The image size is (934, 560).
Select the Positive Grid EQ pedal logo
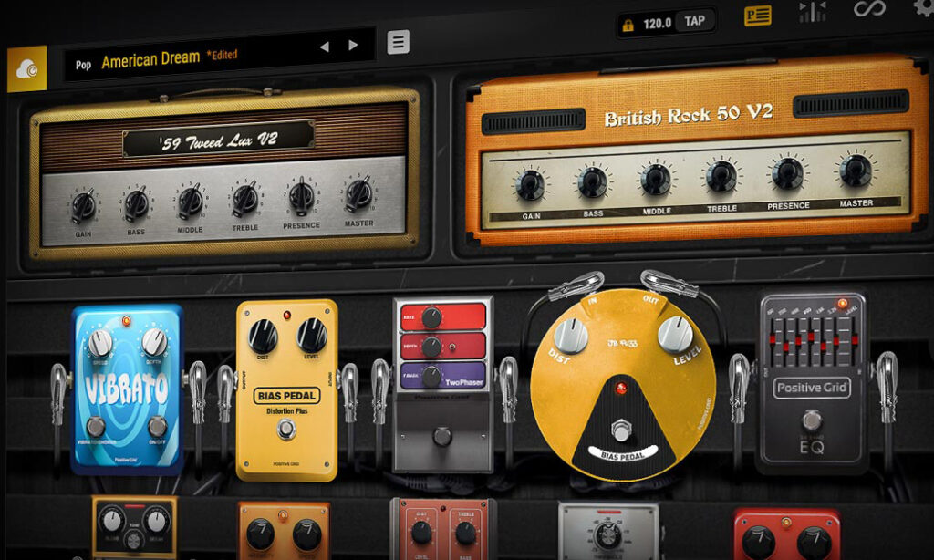click(811, 388)
